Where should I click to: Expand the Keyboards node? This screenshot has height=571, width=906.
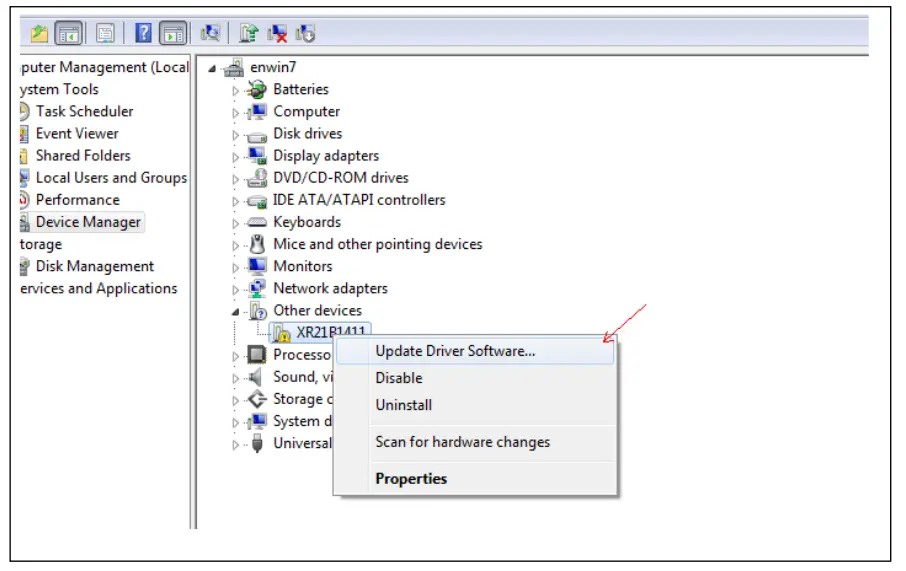click(235, 223)
